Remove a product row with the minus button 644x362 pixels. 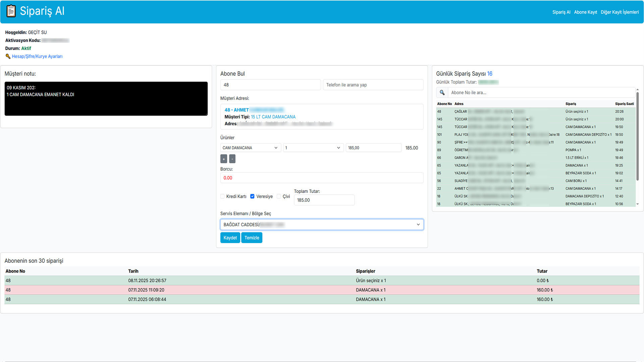[x=232, y=159]
